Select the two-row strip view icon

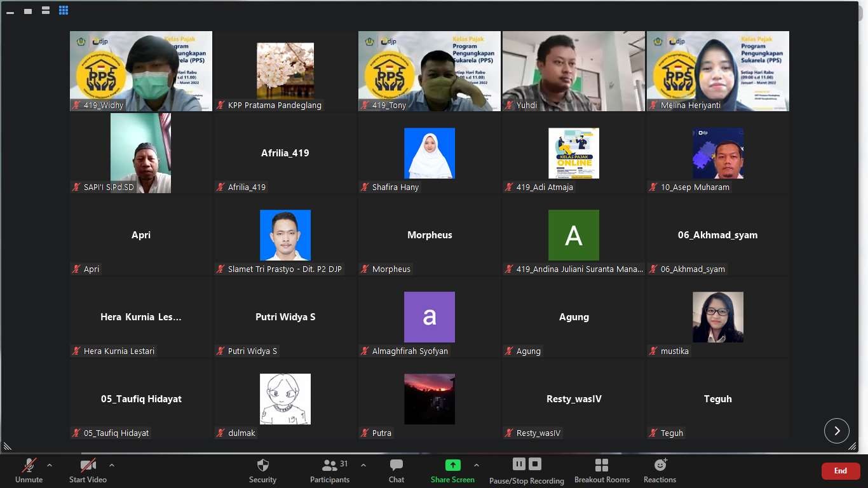tap(46, 10)
